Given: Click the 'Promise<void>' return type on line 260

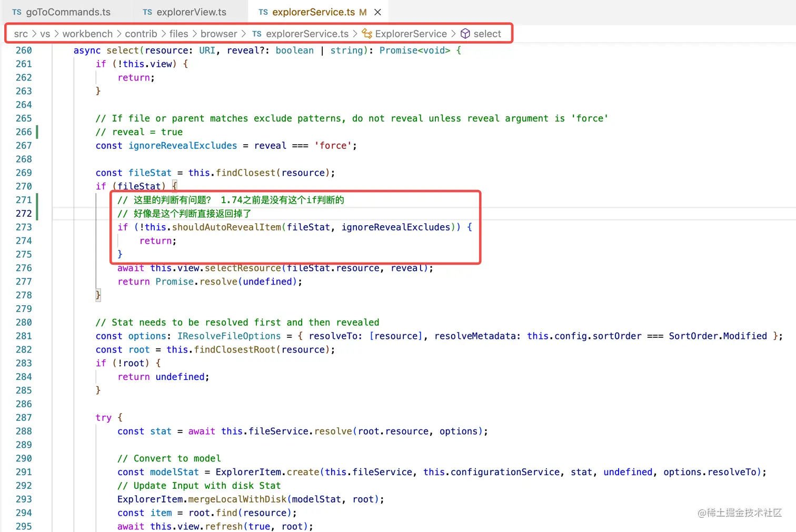Looking at the screenshot, I should click(415, 51).
